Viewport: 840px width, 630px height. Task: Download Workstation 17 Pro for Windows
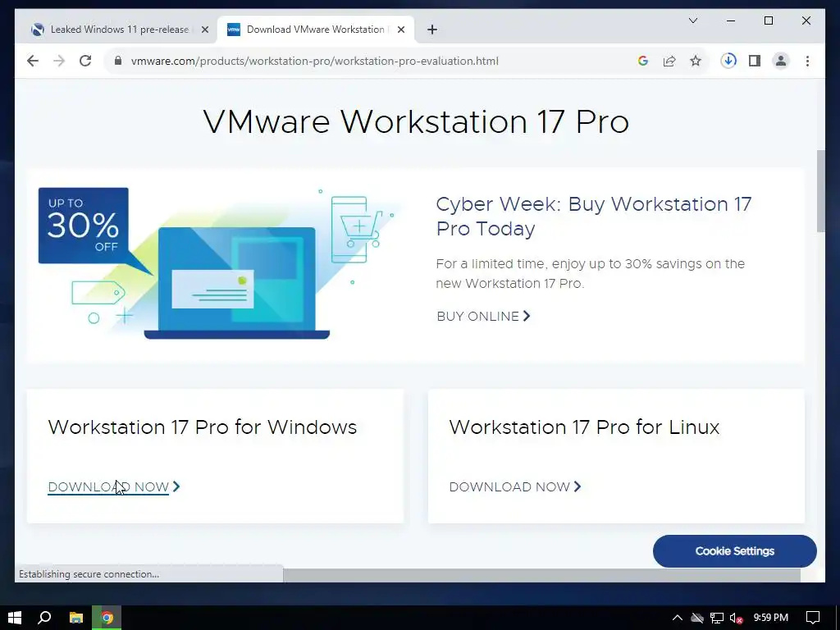[113, 486]
